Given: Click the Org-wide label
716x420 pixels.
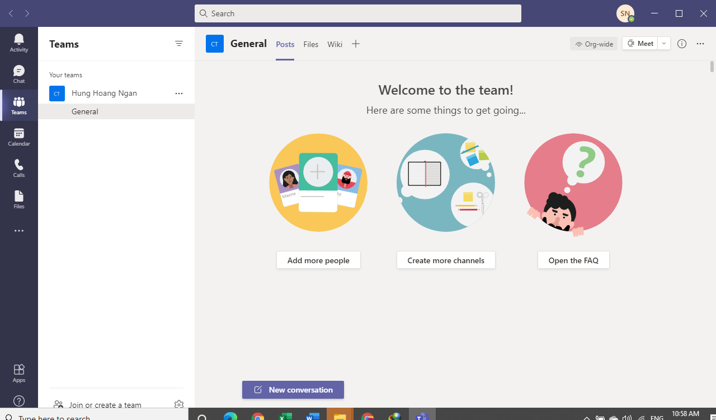Looking at the screenshot, I should [594, 44].
